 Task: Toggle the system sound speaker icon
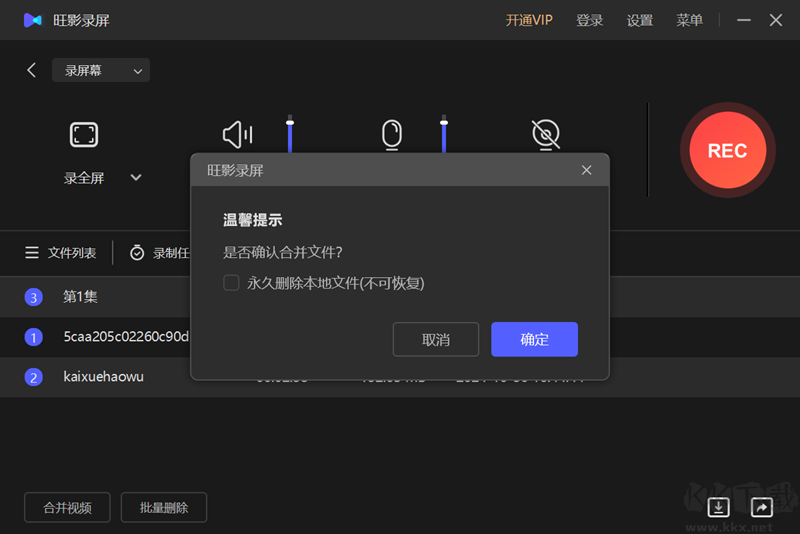pos(237,135)
